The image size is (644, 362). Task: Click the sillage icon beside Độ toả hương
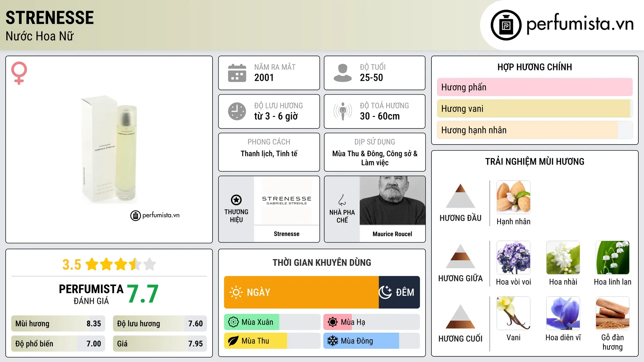(343, 111)
